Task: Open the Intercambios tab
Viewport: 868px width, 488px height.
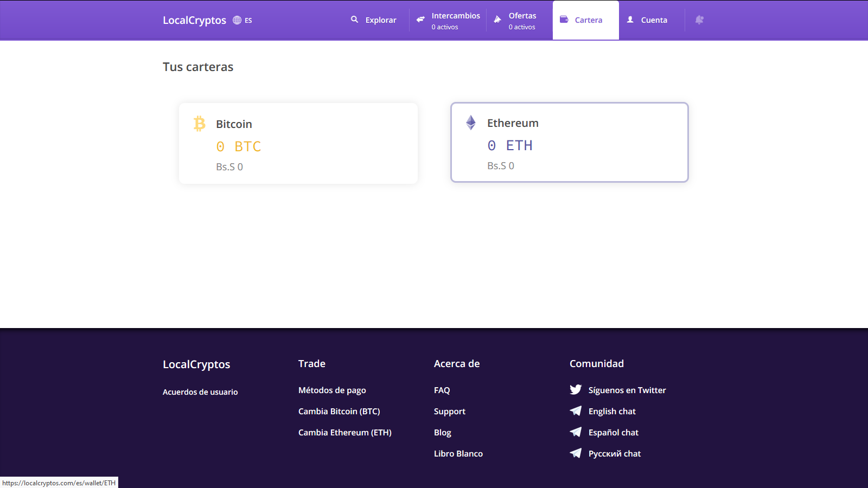Action: coord(448,20)
